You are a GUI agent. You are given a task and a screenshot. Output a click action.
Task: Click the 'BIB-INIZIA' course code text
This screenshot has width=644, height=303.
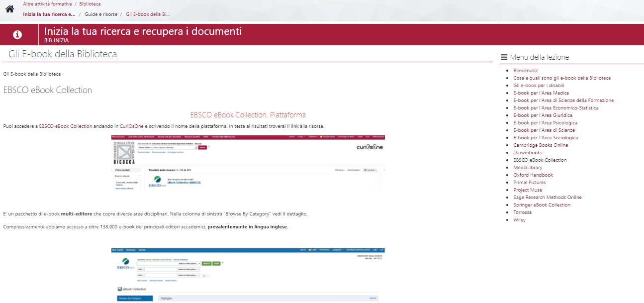(57, 40)
